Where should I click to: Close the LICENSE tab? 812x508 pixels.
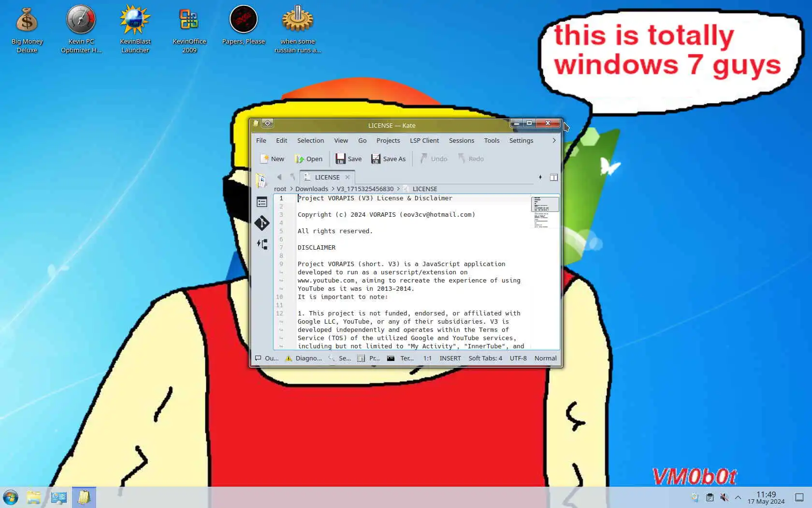[x=348, y=177]
